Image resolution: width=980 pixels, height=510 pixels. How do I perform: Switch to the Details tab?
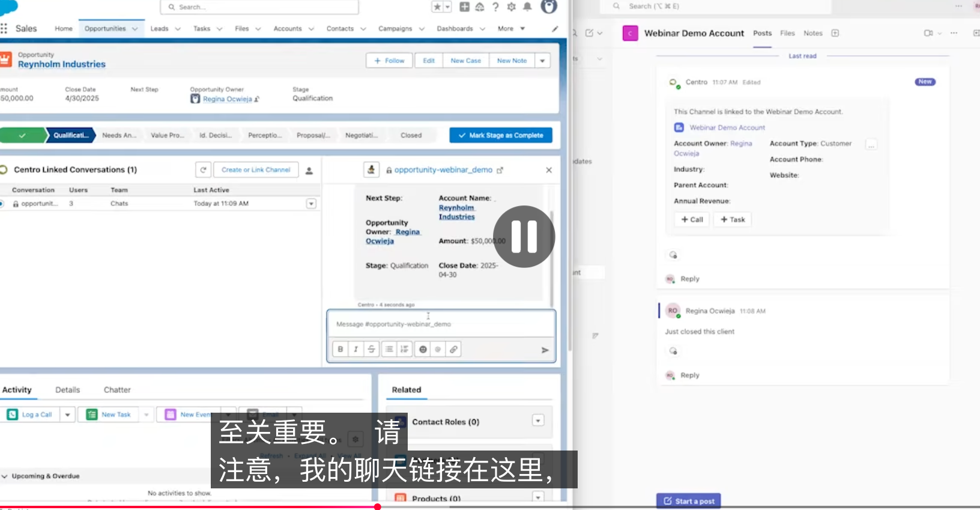point(68,390)
